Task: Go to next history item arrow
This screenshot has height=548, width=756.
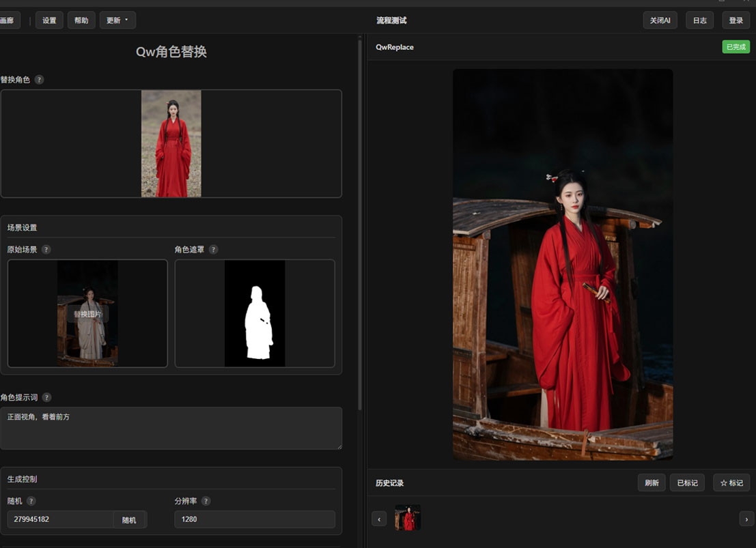Action: point(746,519)
